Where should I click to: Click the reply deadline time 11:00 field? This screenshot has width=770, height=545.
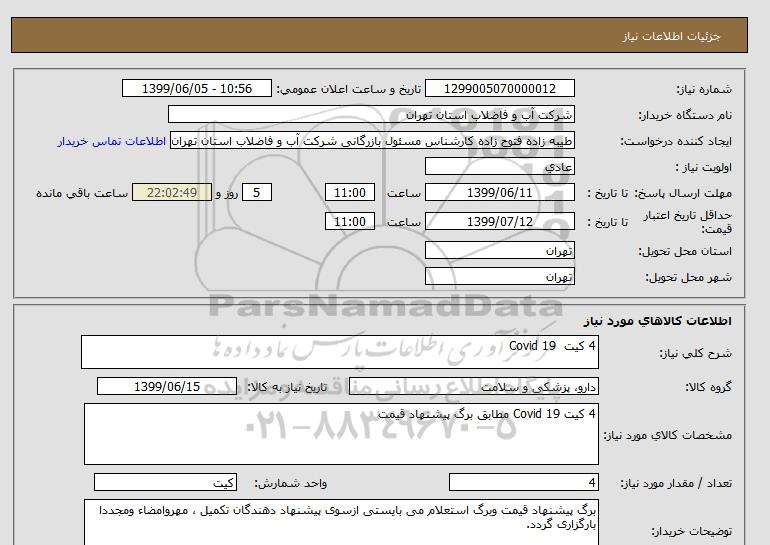coord(350,192)
